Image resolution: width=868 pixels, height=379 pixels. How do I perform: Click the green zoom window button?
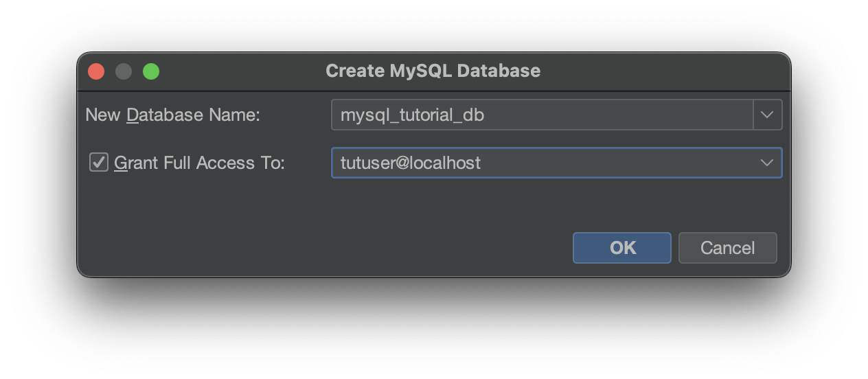click(x=151, y=71)
